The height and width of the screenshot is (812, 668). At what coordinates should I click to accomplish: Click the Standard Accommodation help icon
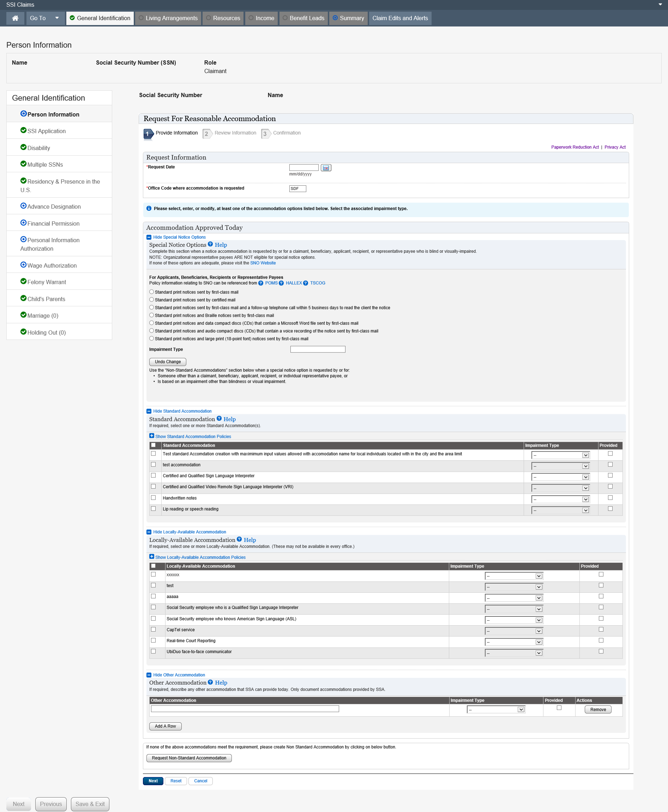click(x=219, y=418)
